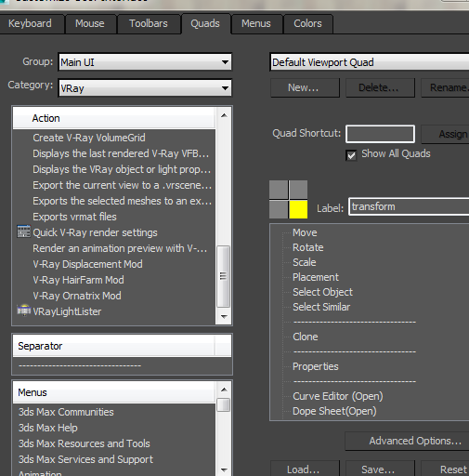Click the Save... button
Screen dimensions: 469x476
pyautogui.click(x=380, y=469)
